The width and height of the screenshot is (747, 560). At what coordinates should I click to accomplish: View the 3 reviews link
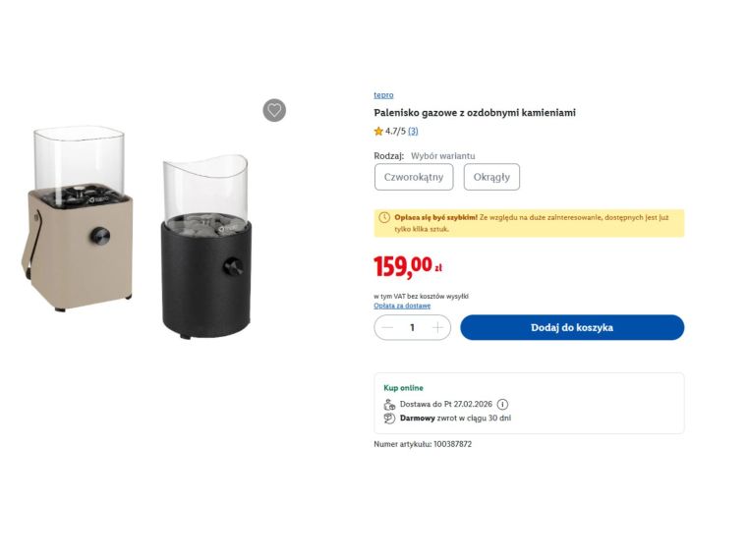point(413,132)
